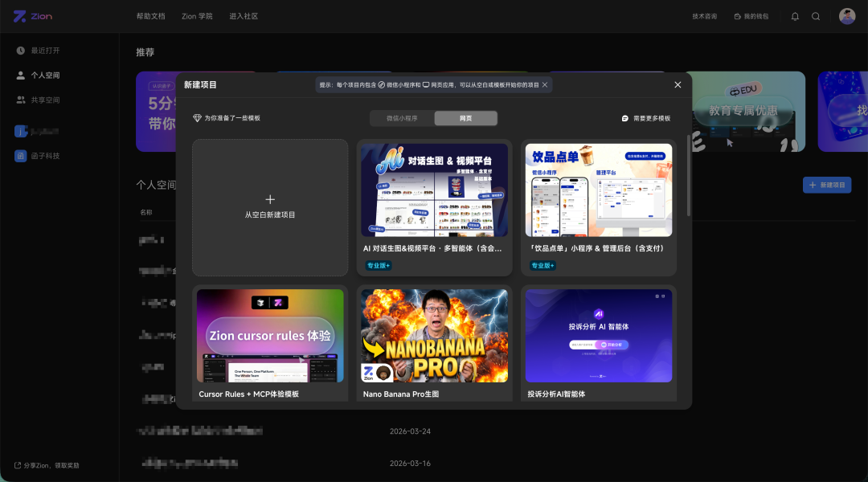
Task: Switch to the 网页 tab
Action: [x=465, y=118]
